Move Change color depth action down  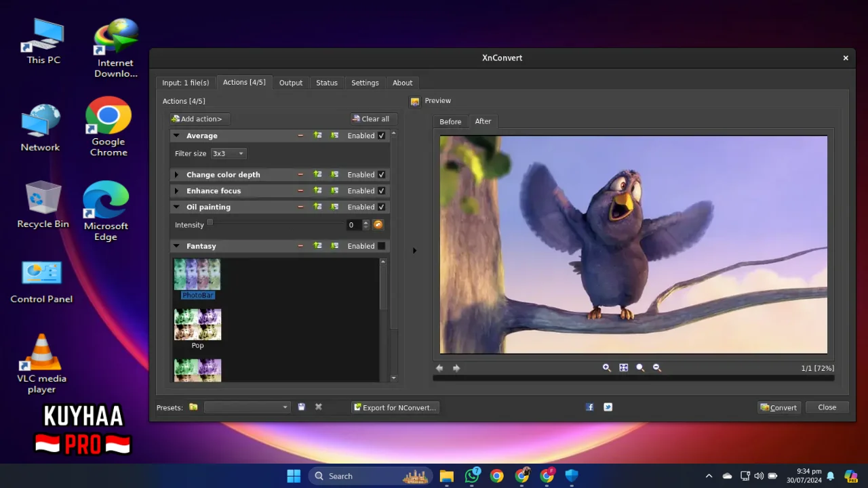[334, 174]
